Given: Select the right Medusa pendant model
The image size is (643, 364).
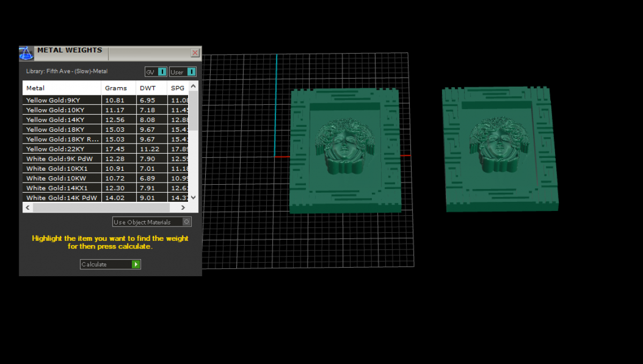Looking at the screenshot, I should point(499,148).
